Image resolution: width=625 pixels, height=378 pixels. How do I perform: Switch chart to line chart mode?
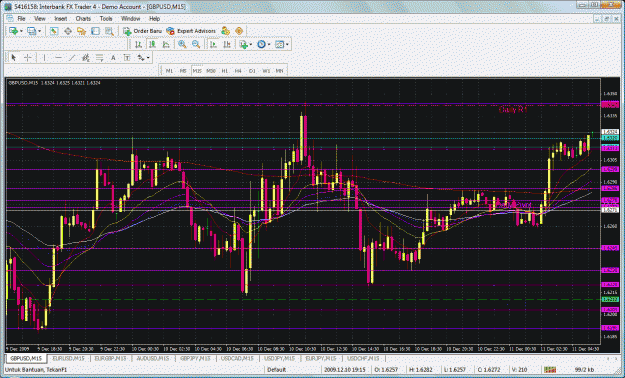click(x=166, y=44)
